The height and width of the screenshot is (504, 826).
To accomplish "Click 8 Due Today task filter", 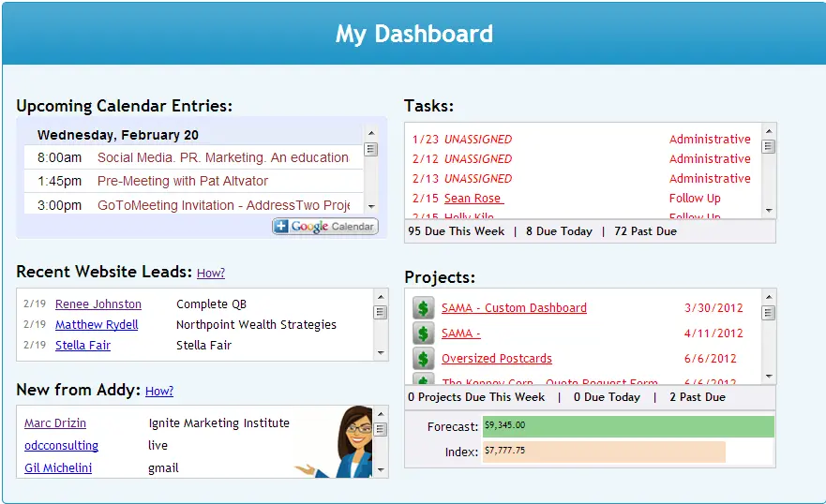I will (559, 231).
